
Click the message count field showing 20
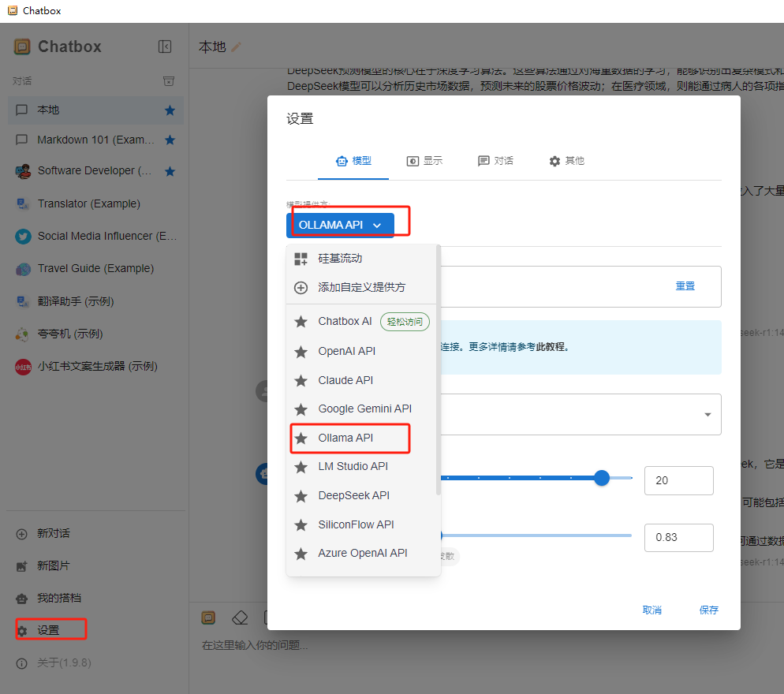click(678, 480)
